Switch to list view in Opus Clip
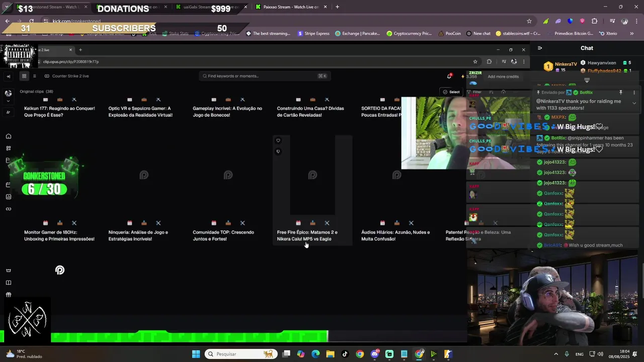This screenshot has height=362, width=644. pos(34,76)
